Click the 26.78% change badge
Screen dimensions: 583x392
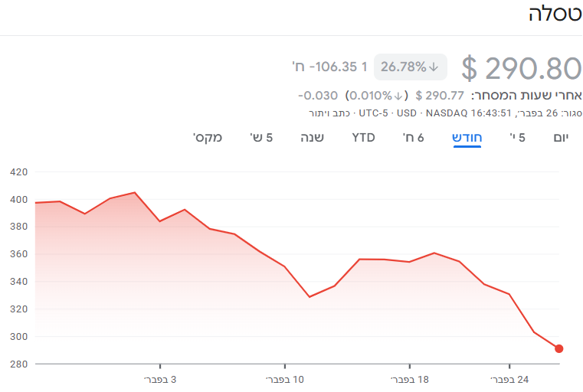[410, 67]
